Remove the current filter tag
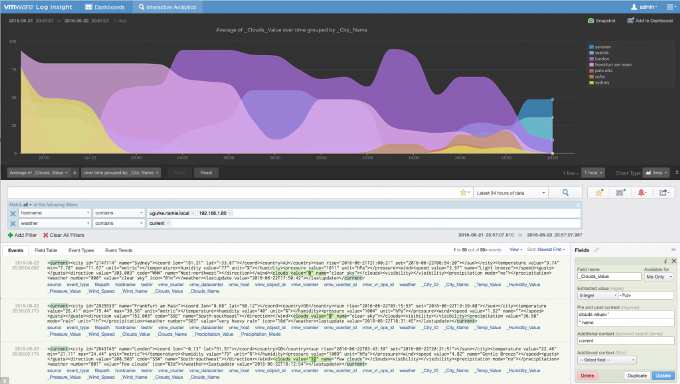This screenshot has height=384, width=680. (x=168, y=223)
